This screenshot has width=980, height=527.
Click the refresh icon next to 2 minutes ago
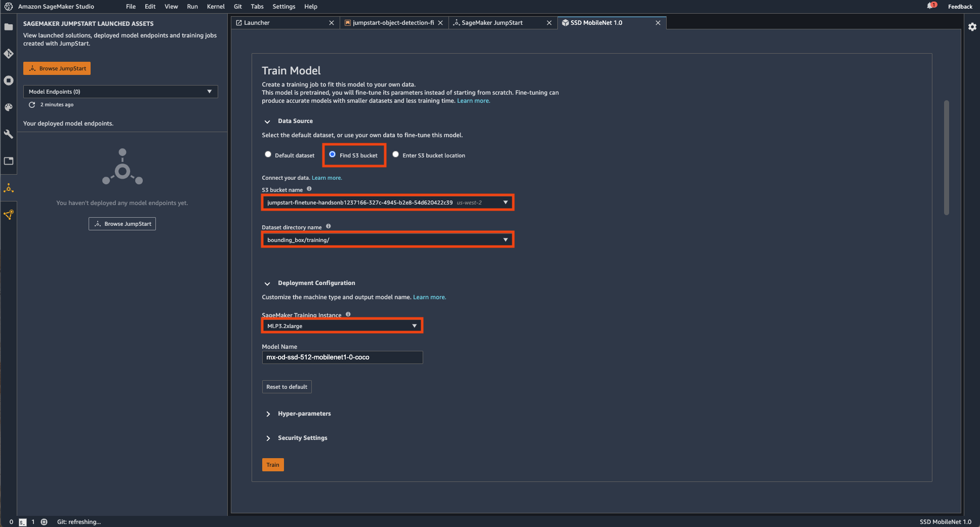(32, 105)
